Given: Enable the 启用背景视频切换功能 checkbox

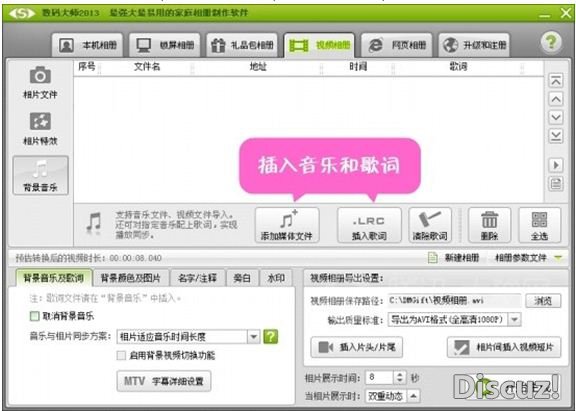Looking at the screenshot, I should point(121,355).
